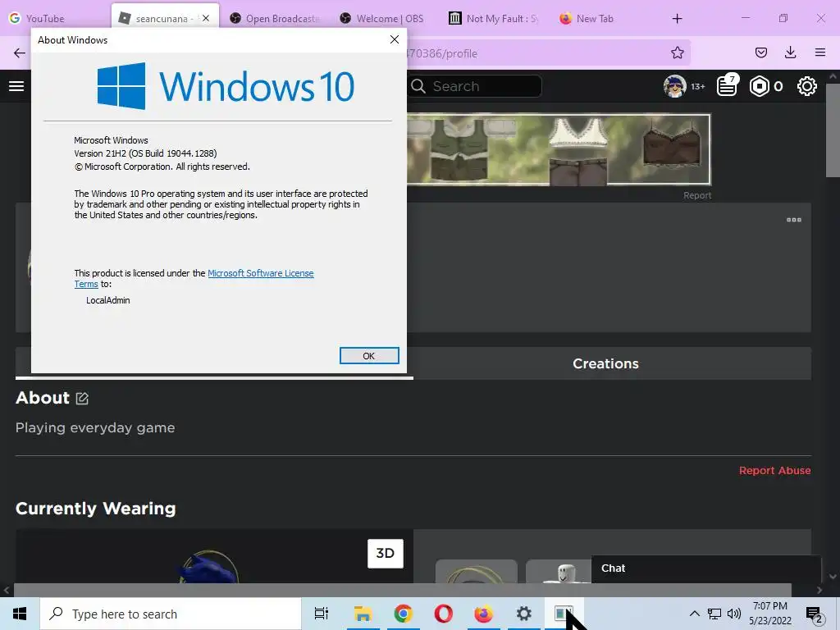Screen dimensions: 840x630
Task: Open the taskbar clock and date
Action: (x=769, y=614)
